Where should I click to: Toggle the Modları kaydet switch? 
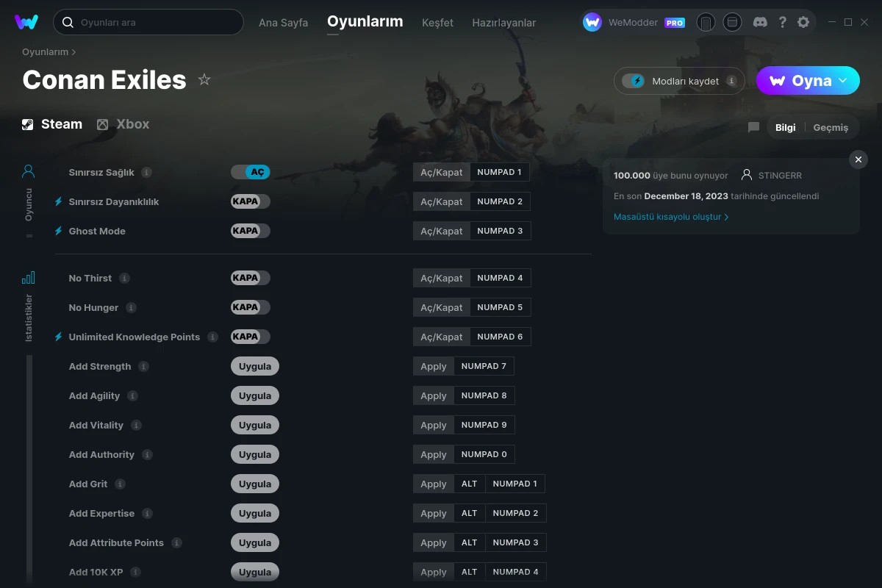[633, 81]
